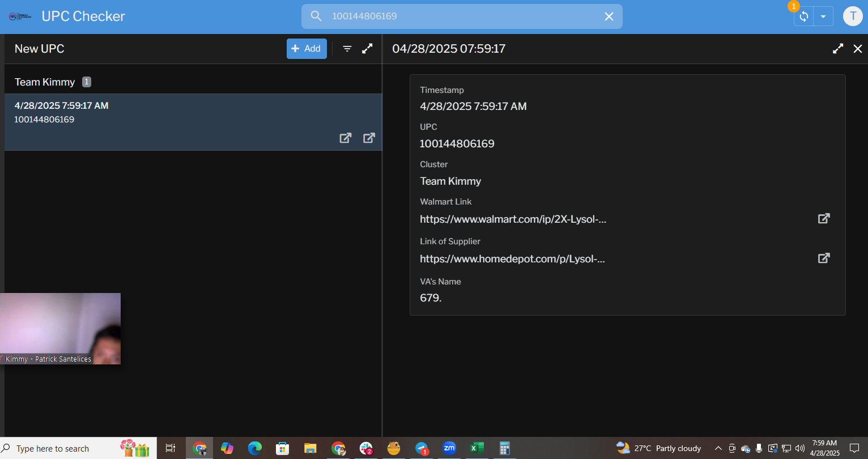The image size is (868, 459).
Task: Select the 4/28/2025 7:59:17 AM list row
Action: [x=193, y=122]
